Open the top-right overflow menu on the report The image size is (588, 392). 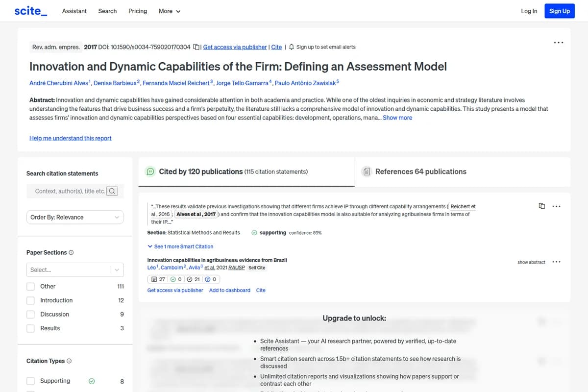coord(559,43)
